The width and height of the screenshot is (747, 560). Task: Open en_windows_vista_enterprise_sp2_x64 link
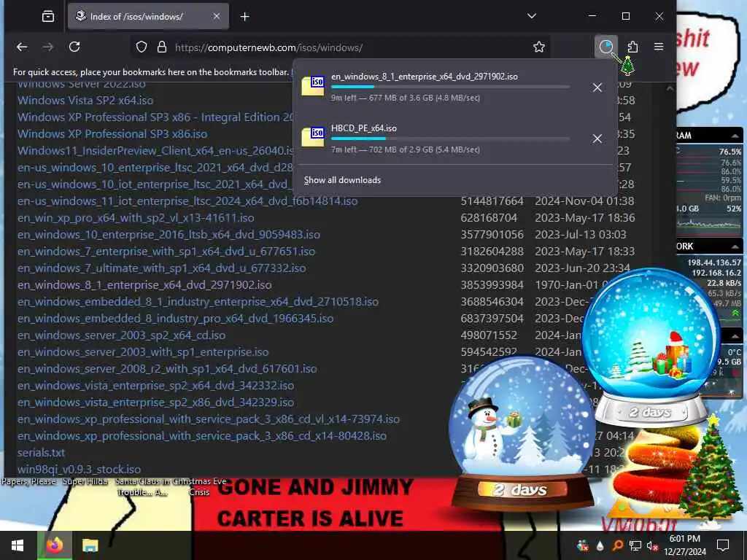(156, 385)
